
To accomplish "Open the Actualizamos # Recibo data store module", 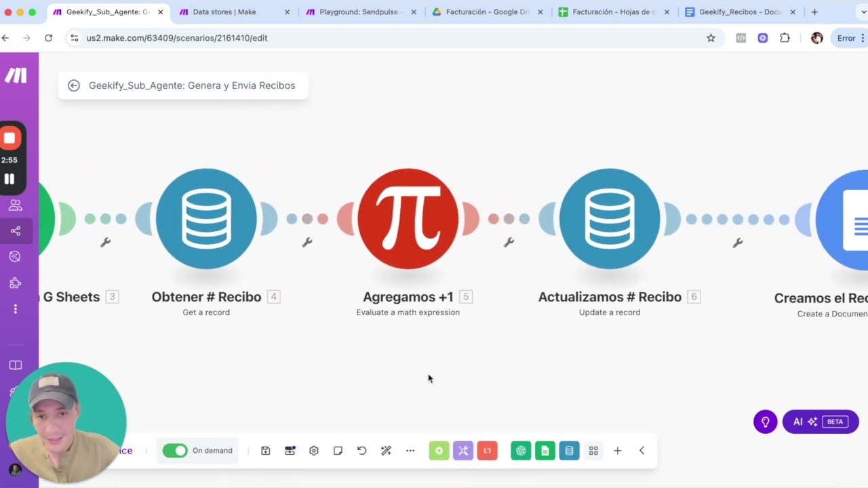I will click(x=610, y=219).
